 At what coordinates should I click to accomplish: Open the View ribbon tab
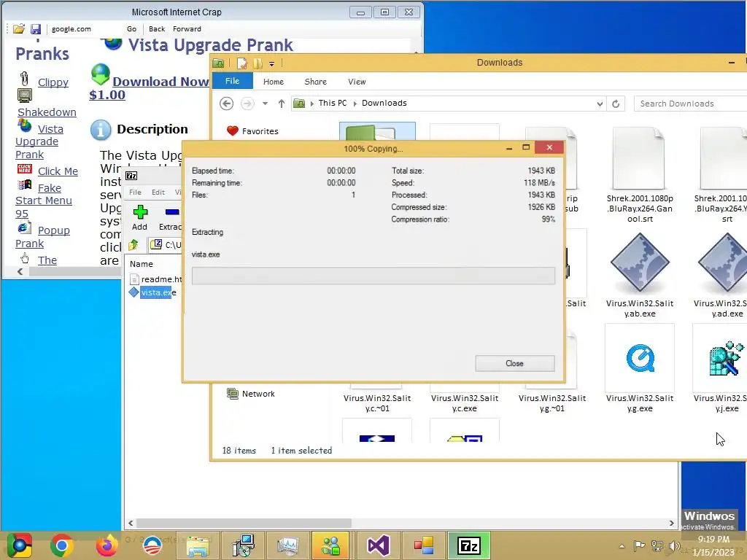coord(357,82)
